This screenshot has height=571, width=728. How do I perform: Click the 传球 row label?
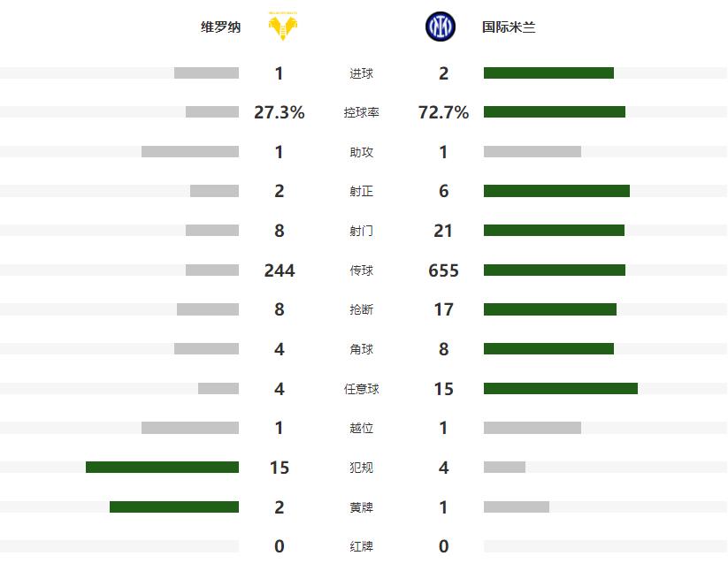click(x=361, y=270)
